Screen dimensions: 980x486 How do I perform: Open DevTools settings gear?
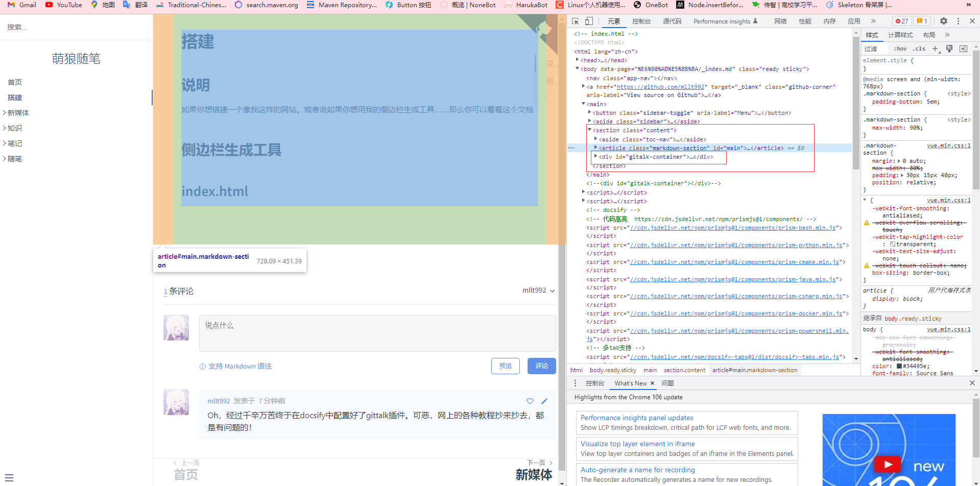tap(944, 21)
